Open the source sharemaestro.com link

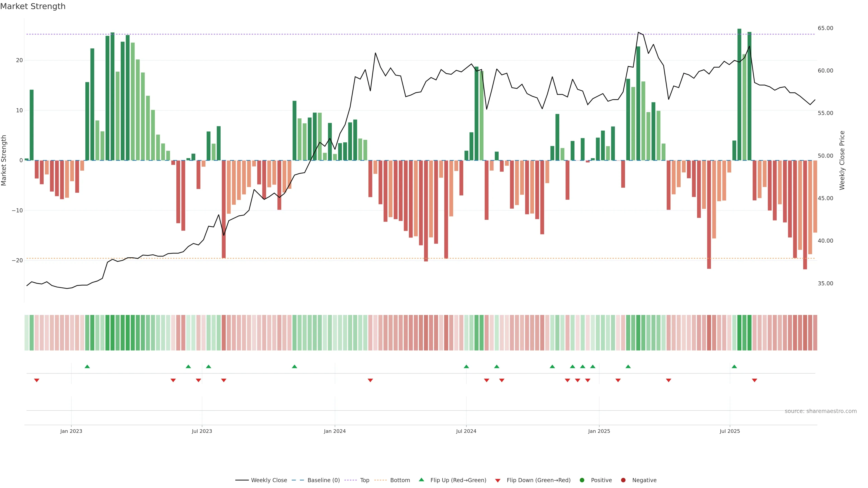pos(821,411)
